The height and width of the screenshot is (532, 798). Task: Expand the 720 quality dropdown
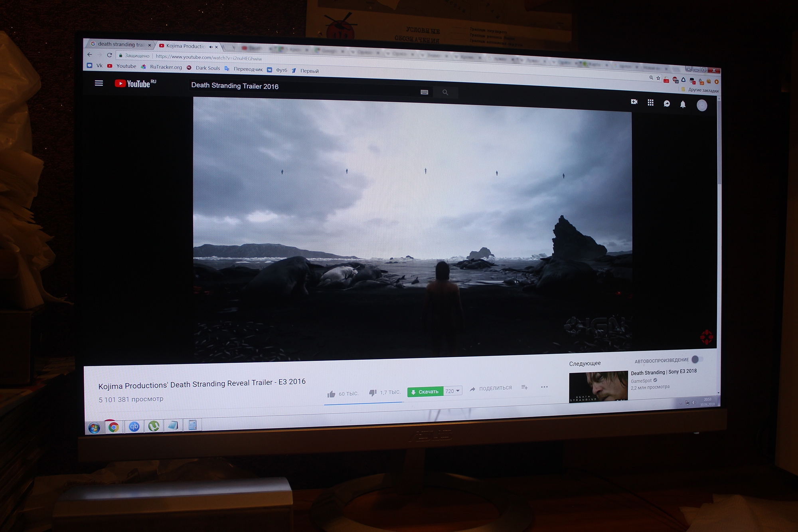pyautogui.click(x=452, y=391)
